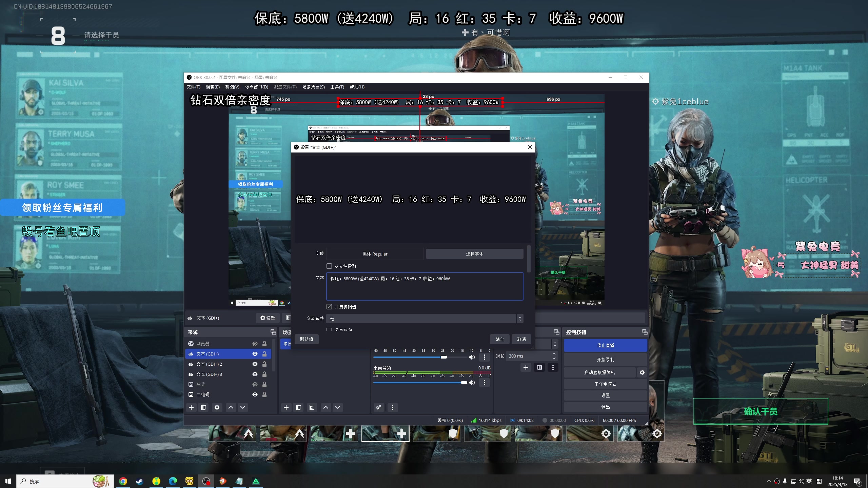Cancel dialog with 取消 button
The width and height of the screenshot is (868, 488).
[521, 339]
